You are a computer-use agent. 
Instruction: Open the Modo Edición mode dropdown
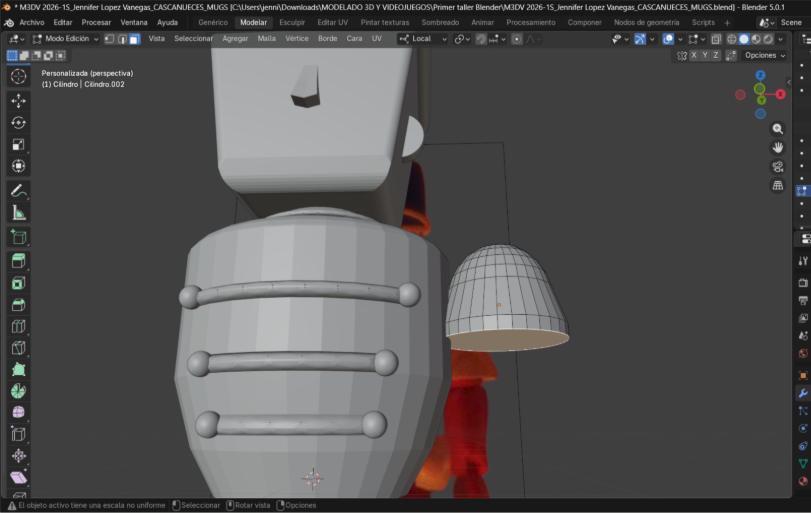(66, 39)
